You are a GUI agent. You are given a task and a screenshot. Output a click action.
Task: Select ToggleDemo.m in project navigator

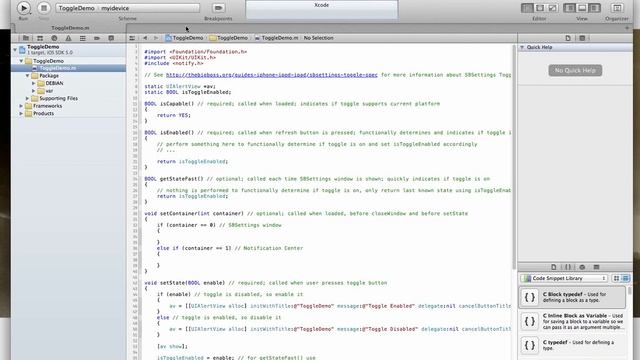69,68
